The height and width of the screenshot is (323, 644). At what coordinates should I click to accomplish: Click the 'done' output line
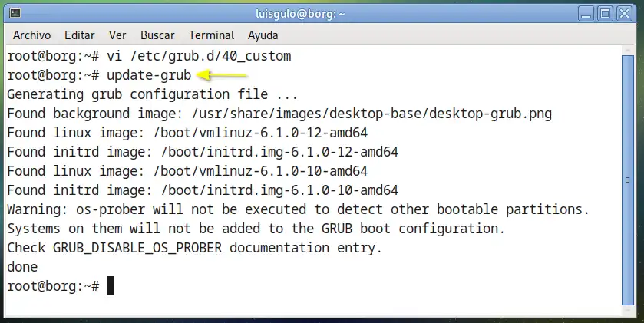tap(22, 267)
